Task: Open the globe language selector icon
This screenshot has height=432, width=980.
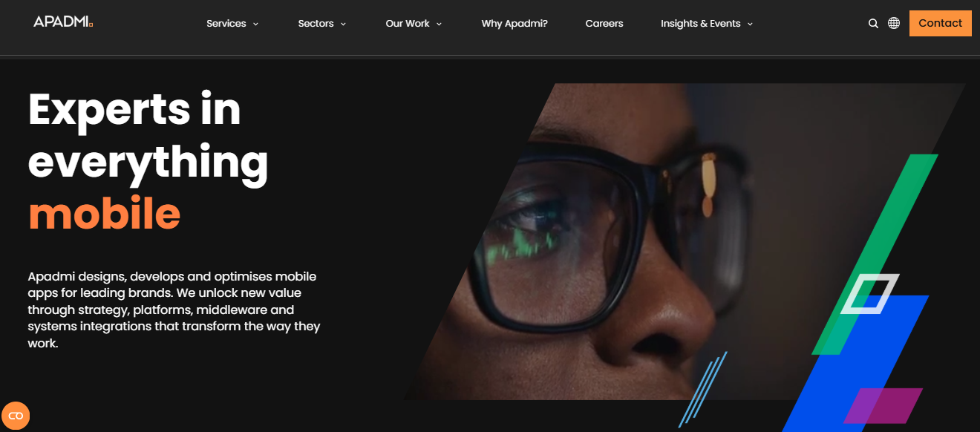Action: (894, 23)
